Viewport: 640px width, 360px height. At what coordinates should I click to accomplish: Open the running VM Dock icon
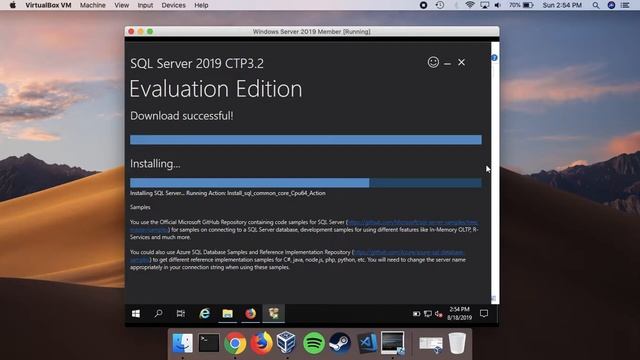393,343
